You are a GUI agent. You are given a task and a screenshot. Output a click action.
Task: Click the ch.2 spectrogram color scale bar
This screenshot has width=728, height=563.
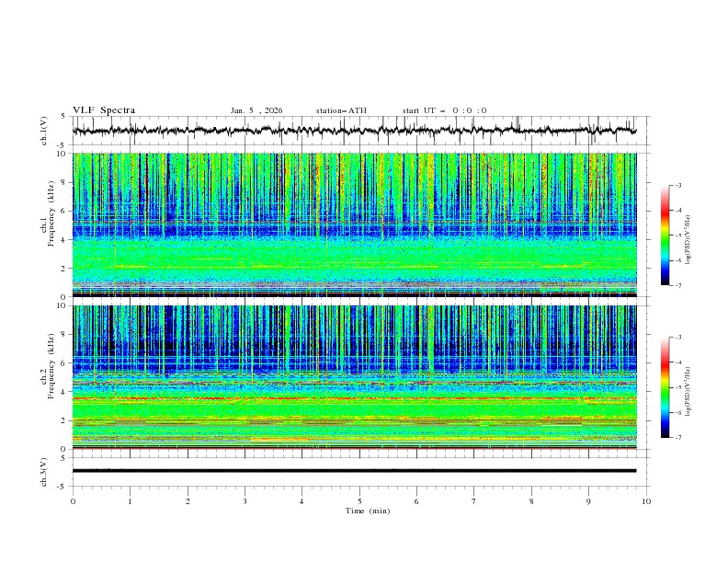(665, 387)
